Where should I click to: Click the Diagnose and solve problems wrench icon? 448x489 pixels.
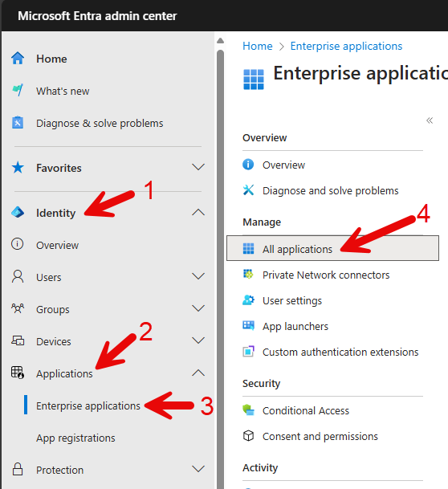248,190
